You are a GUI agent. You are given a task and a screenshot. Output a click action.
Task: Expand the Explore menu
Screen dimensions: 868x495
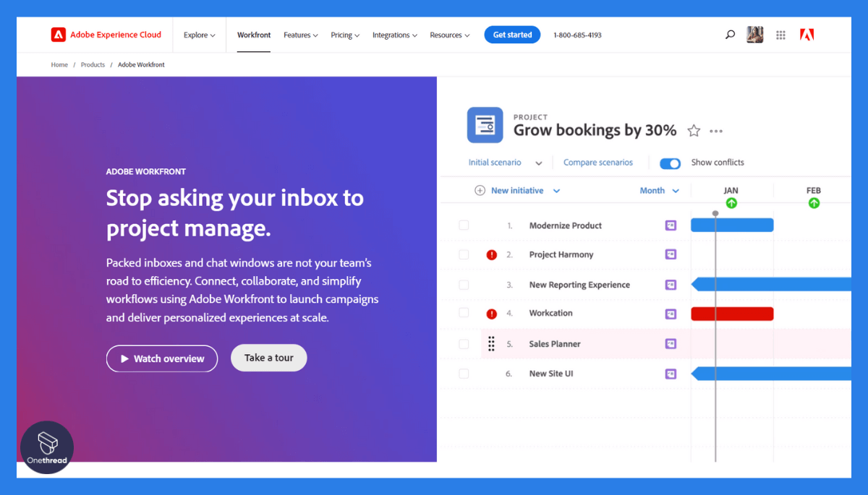point(199,35)
